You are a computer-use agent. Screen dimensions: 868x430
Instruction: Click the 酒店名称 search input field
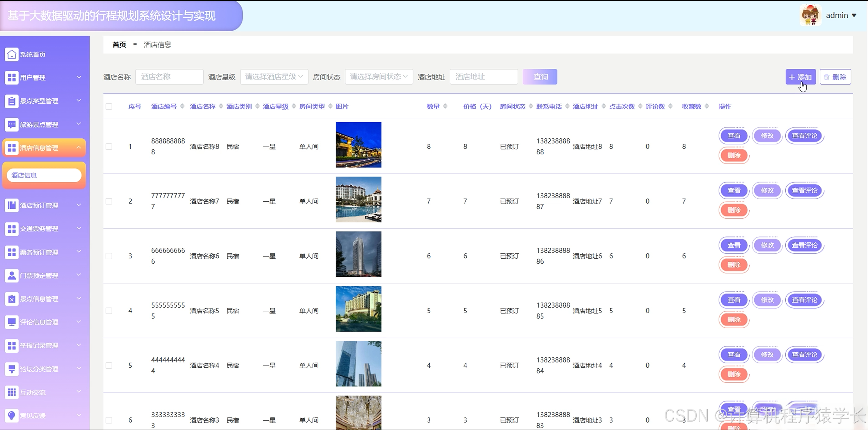click(x=169, y=77)
